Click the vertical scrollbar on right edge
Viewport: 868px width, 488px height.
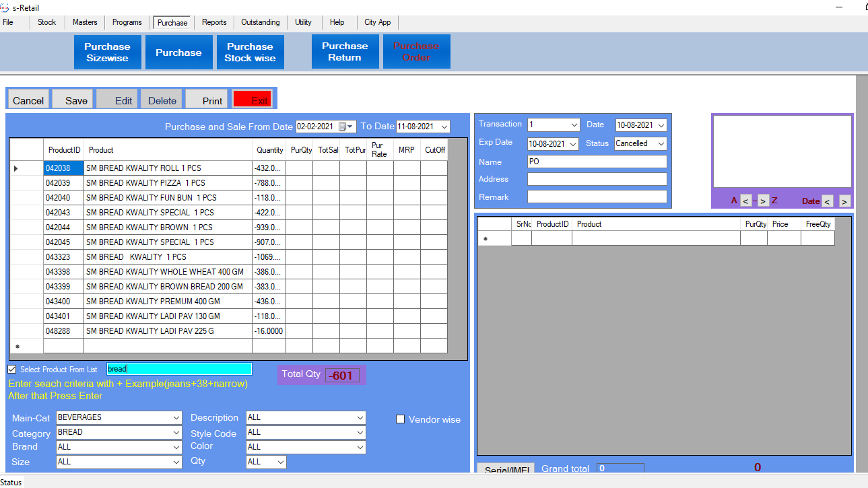(x=861, y=269)
